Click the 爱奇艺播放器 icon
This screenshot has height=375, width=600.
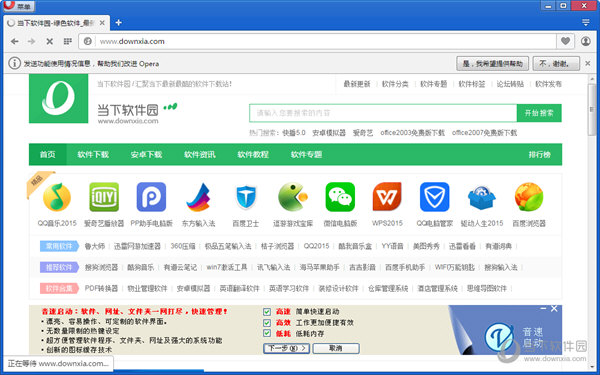(104, 197)
